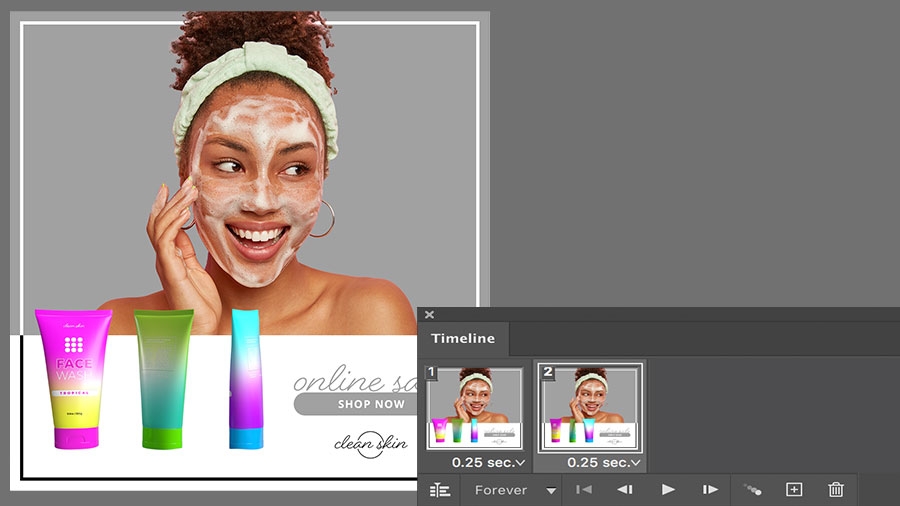Play the frame animation
Screen dimensions: 900x506
[668, 489]
